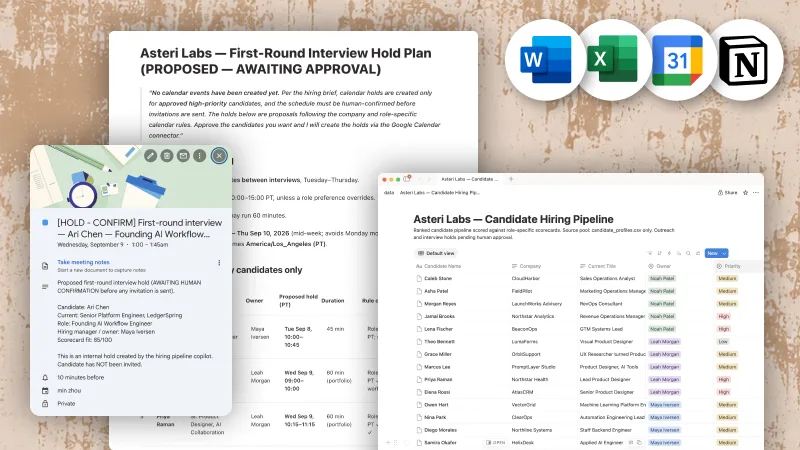Click the High priority tag for Jamal Brooks
The width and height of the screenshot is (800, 450).
tap(723, 316)
